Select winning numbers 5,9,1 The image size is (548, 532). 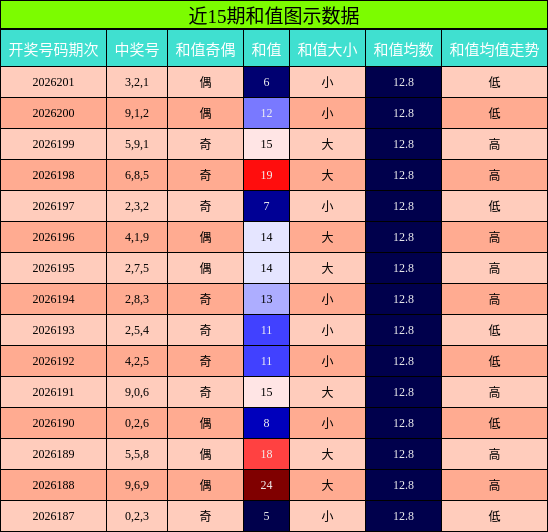tap(137, 144)
